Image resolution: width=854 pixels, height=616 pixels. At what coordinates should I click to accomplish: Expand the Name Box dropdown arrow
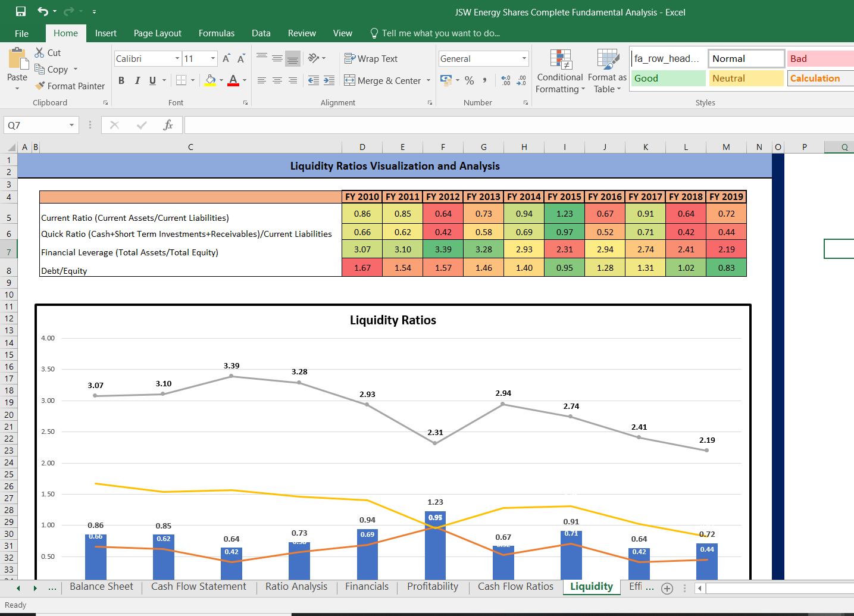point(71,125)
